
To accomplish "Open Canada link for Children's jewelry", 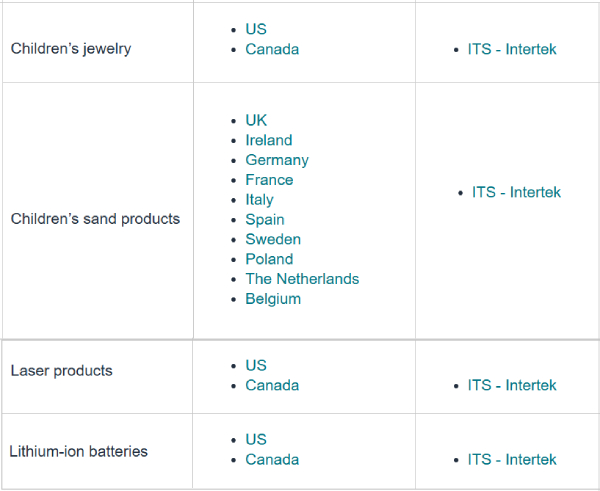I will pyautogui.click(x=272, y=49).
